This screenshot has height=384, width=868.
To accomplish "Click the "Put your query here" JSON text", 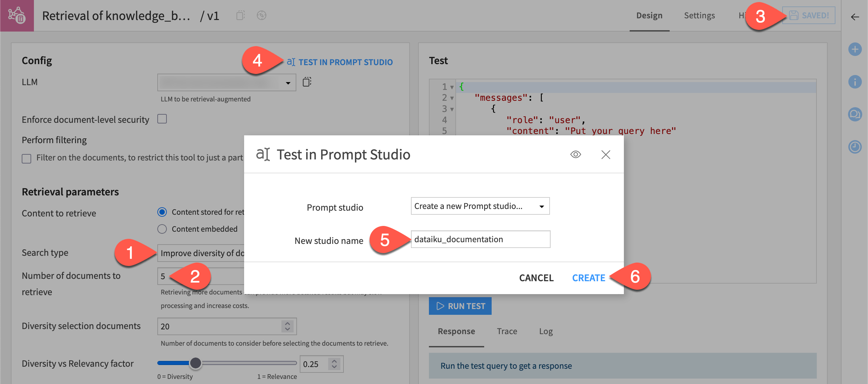I will click(620, 131).
